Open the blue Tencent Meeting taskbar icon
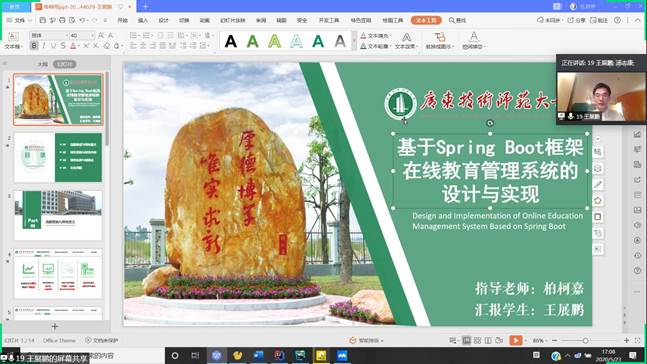 [x=342, y=355]
